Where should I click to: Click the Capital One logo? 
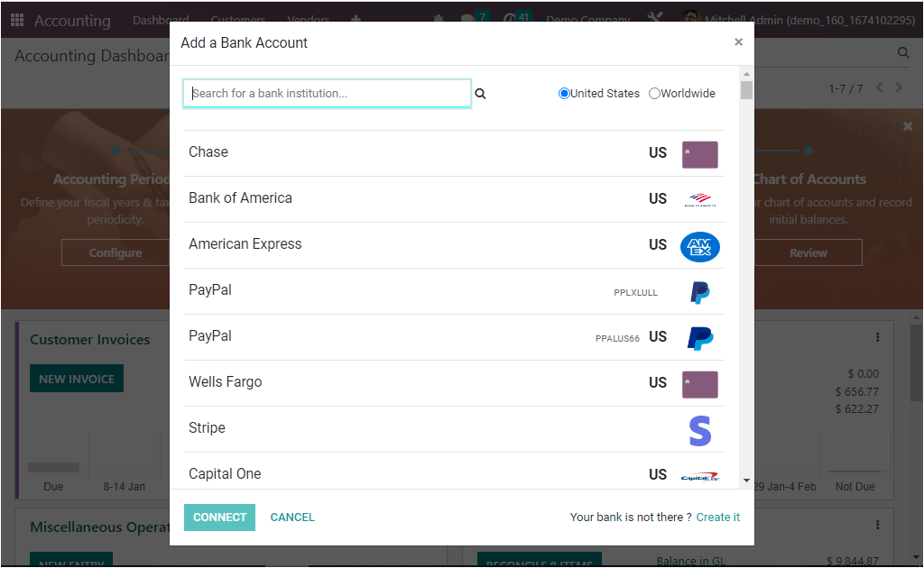click(x=700, y=477)
